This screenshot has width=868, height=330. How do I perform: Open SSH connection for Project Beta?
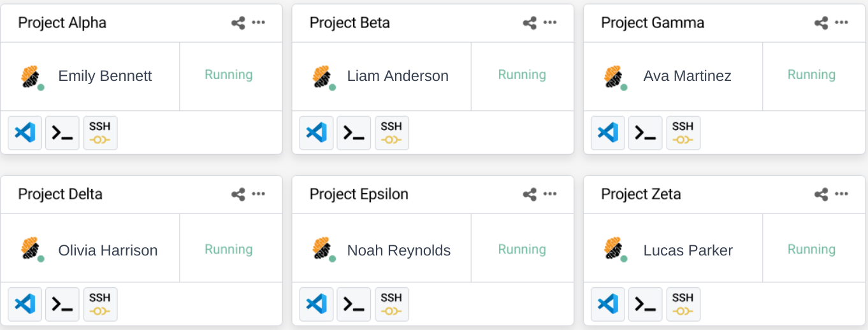391,133
